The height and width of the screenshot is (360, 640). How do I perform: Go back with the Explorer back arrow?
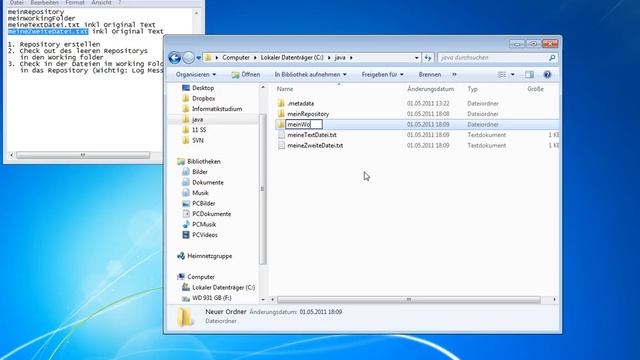coord(175,58)
